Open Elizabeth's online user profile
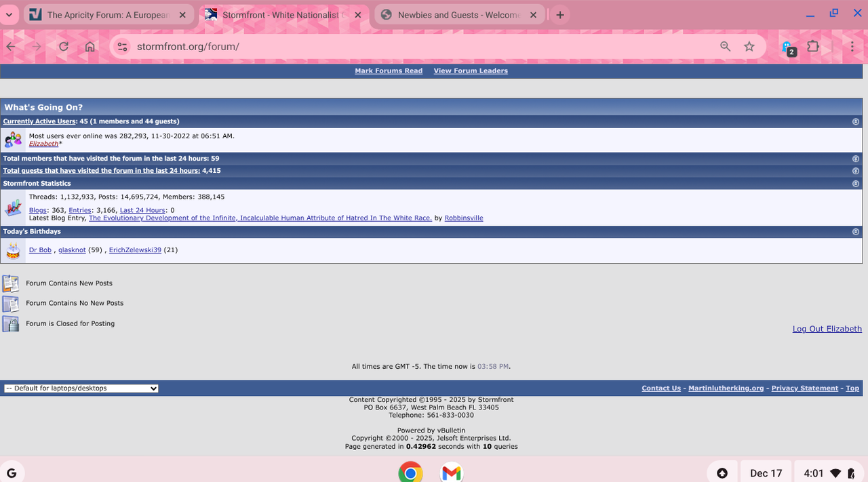The height and width of the screenshot is (482, 868). click(x=43, y=144)
